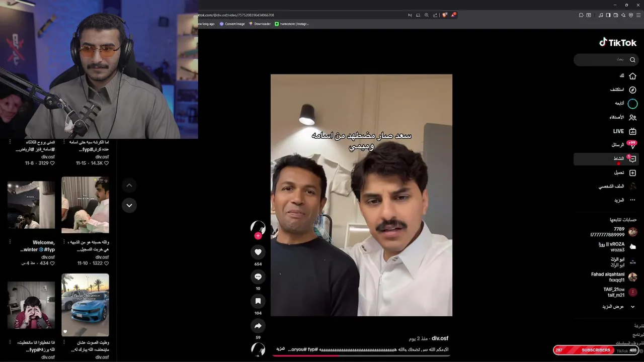
Task: Click the zoom magnifier icon in address bar
Action: [427, 15]
